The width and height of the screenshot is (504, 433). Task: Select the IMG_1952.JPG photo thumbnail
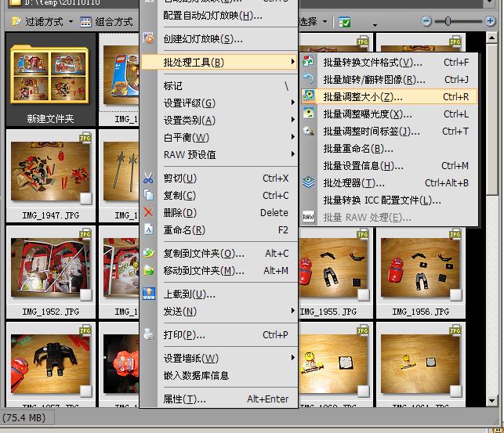[50, 268]
